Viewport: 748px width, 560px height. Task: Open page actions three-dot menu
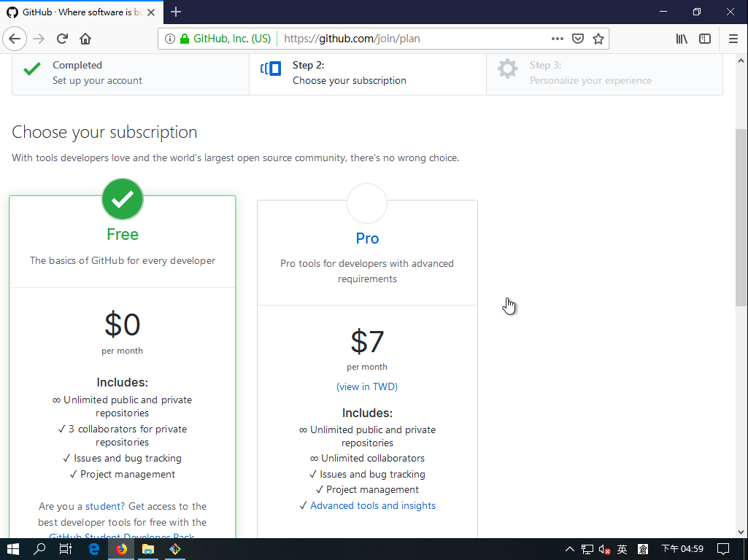(x=557, y=39)
